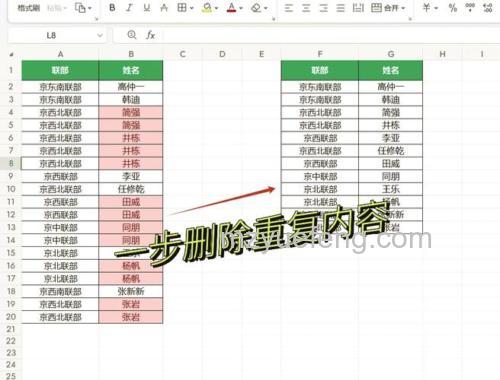Toggle underline formatting
Viewport: 500px width, 380px height.
[147, 8]
